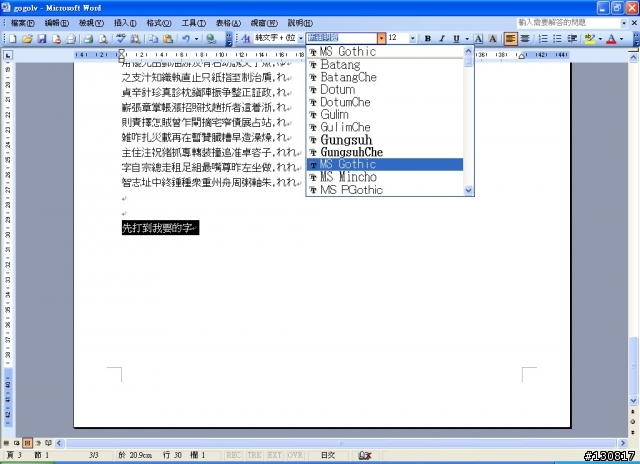Toggle TRK track changes in the status bar
Viewport: 640px width, 464px height.
pos(254,455)
